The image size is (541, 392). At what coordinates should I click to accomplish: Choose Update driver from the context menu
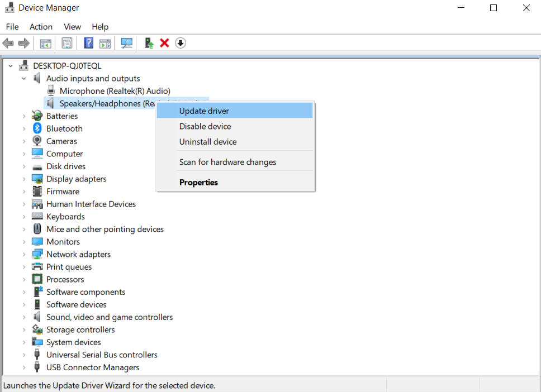click(x=204, y=111)
